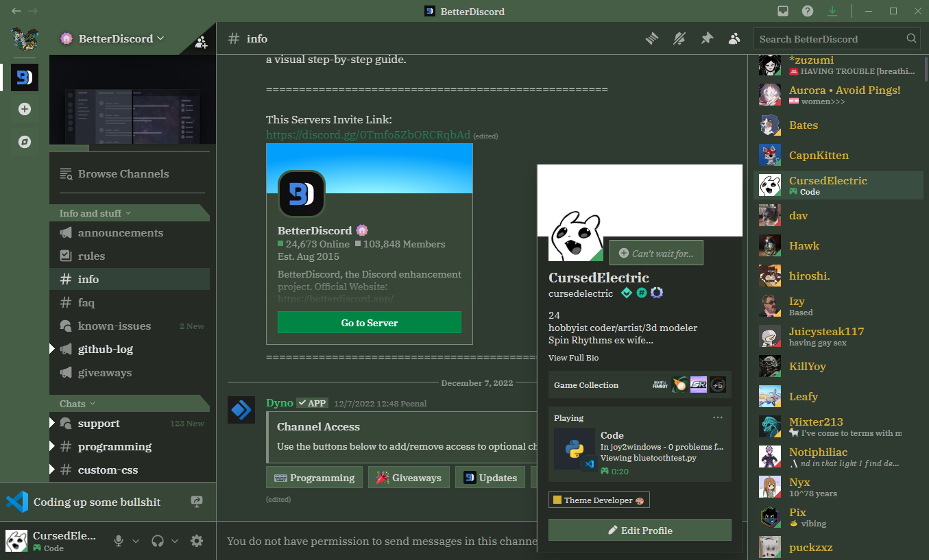This screenshot has height=560, width=929.
Task: Mute the microphone
Action: pyautogui.click(x=119, y=541)
